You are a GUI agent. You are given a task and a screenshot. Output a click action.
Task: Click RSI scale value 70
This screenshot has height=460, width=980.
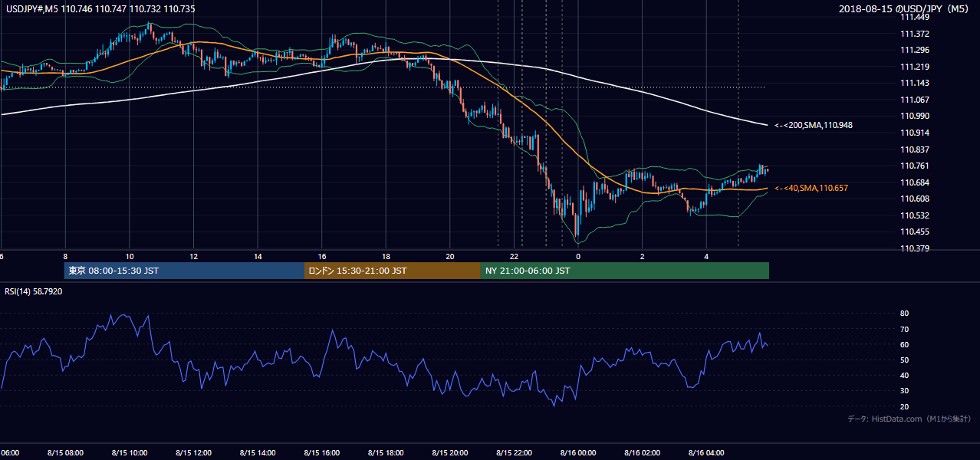tap(905, 329)
